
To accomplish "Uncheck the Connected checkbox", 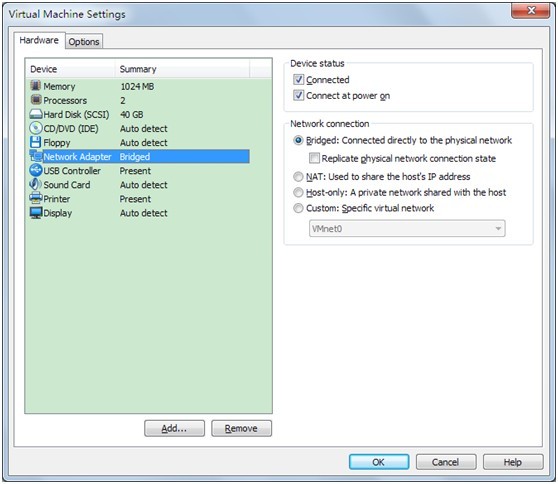I will (298, 79).
